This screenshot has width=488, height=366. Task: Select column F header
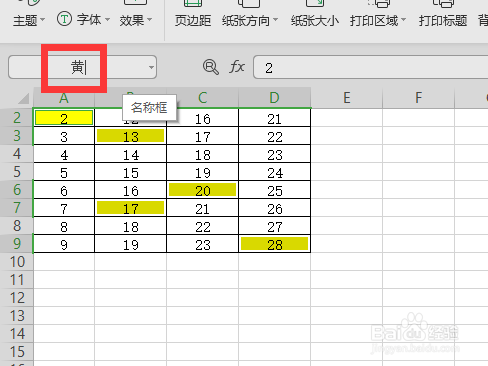(x=419, y=98)
